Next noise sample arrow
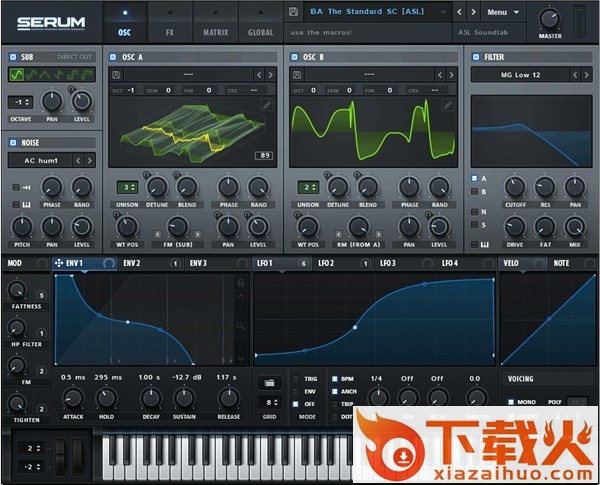The image size is (600, 485). 90,160
